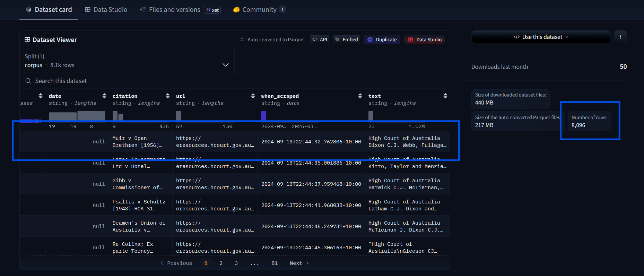Click the API button
644x276 pixels.
tap(320, 40)
